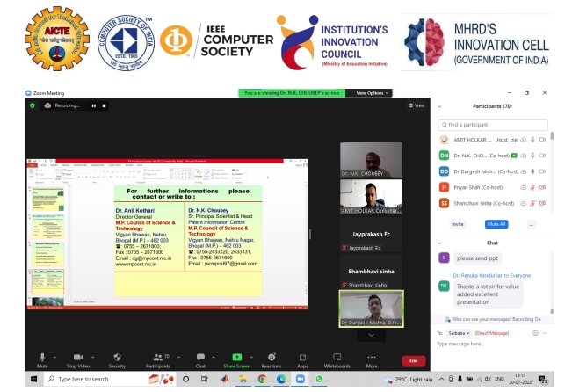Toggle microphone for AMIT HOLKAR participant
The image size is (565, 392).
pyautogui.click(x=532, y=140)
